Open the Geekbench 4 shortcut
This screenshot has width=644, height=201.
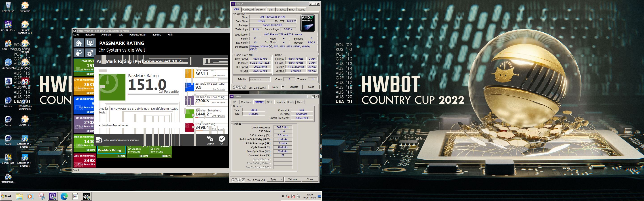pos(25,160)
